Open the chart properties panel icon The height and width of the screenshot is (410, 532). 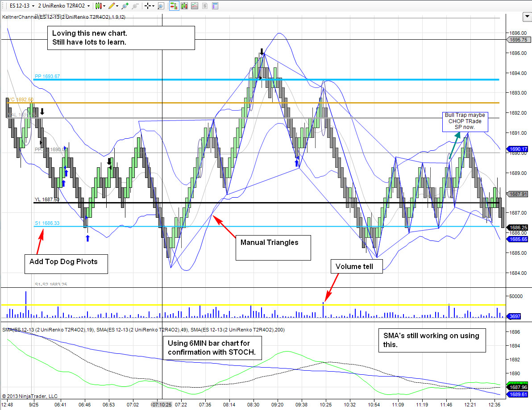pos(215,6)
